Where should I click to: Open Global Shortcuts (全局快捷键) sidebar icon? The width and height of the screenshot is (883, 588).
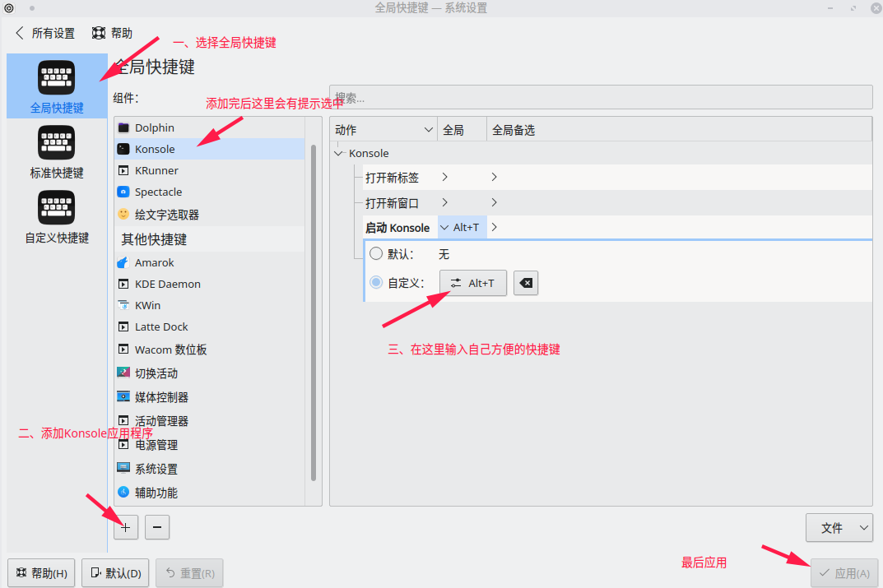[x=56, y=77]
